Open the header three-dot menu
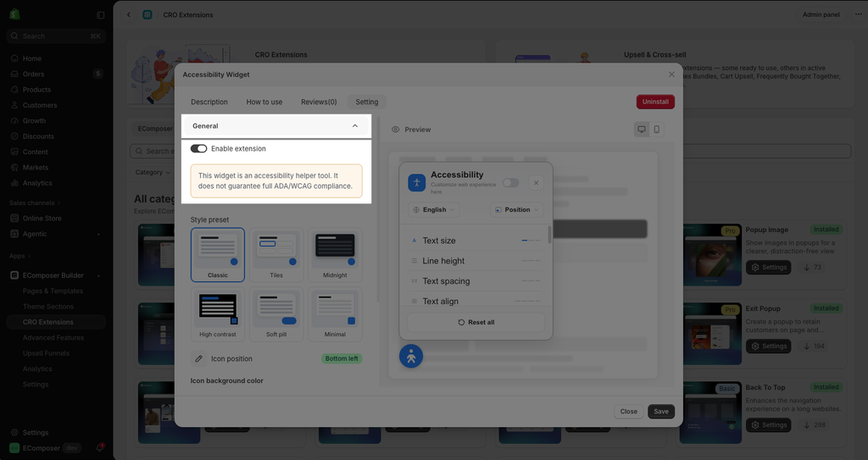Screen dimensions: 868x460 (x=858, y=15)
